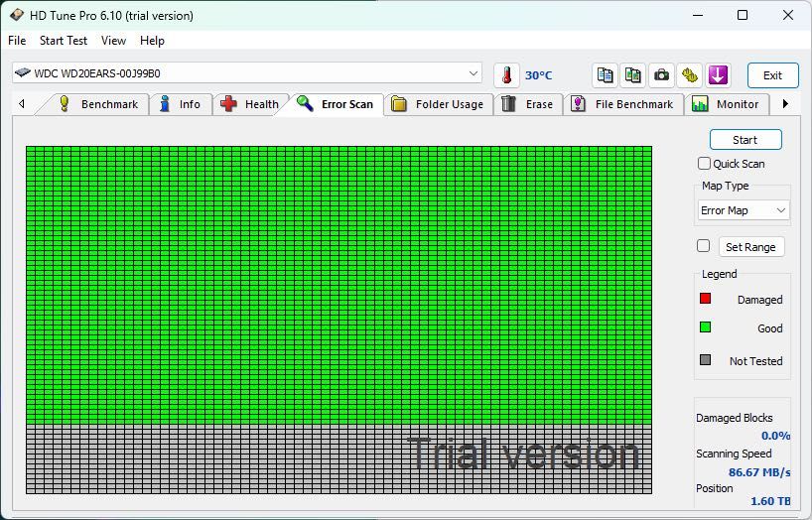Image resolution: width=812 pixels, height=520 pixels.
Task: Minimize the HD Tune Pro window
Action: click(x=698, y=15)
